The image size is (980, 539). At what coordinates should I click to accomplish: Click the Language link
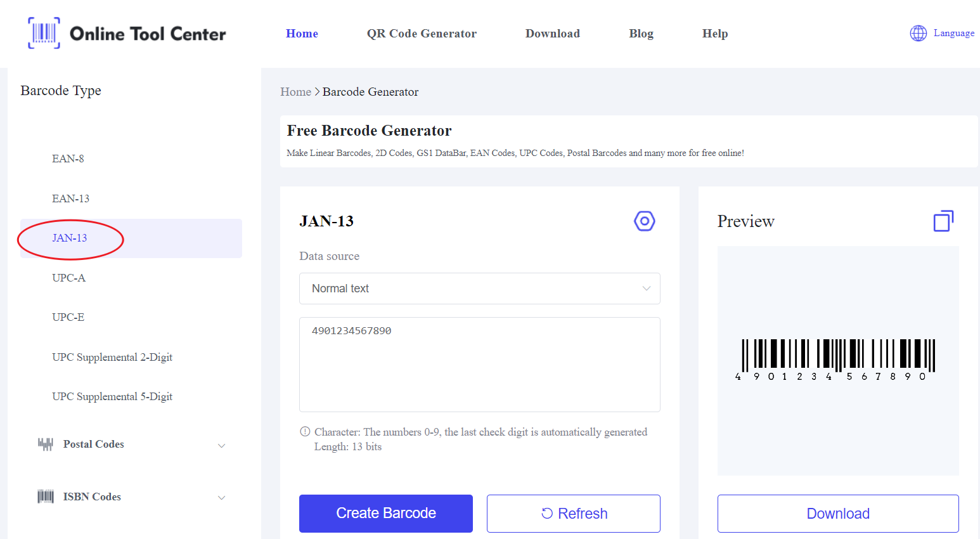click(953, 33)
